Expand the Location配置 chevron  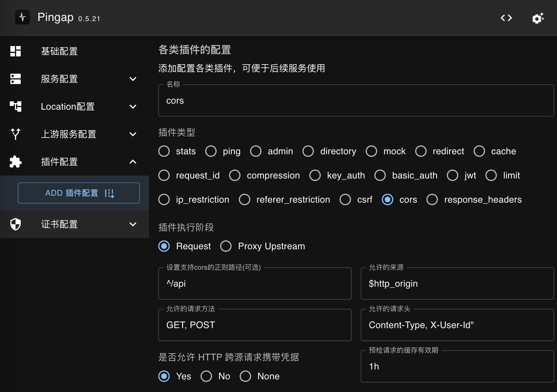[133, 106]
